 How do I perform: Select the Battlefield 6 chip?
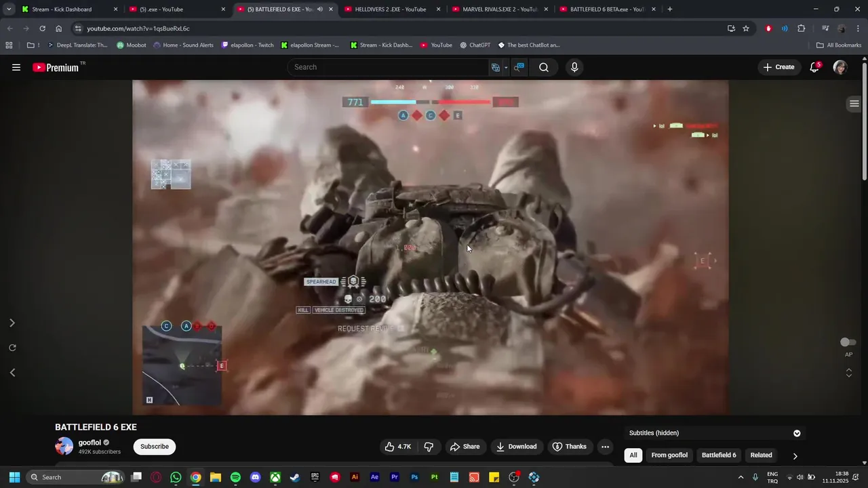coord(719,455)
